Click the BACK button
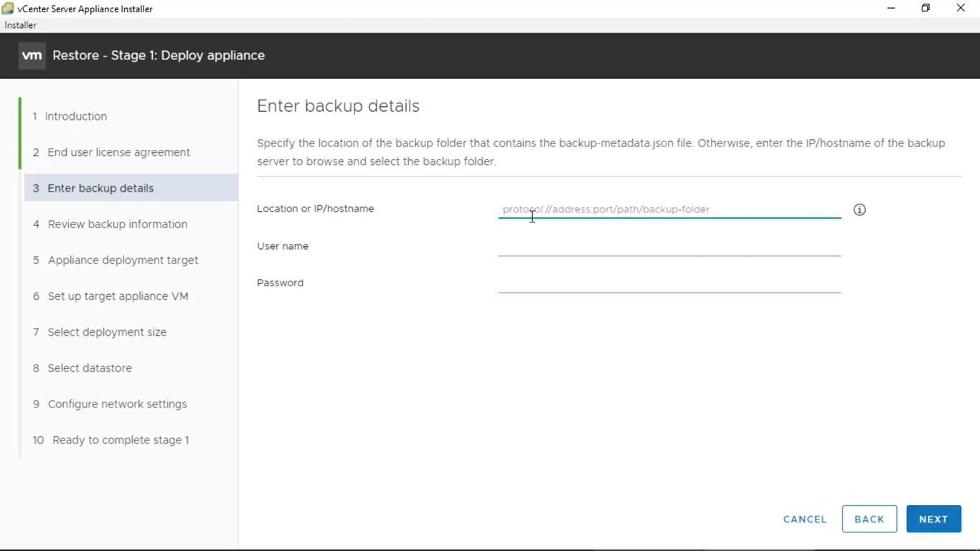This screenshot has height=551, width=980. [x=870, y=519]
